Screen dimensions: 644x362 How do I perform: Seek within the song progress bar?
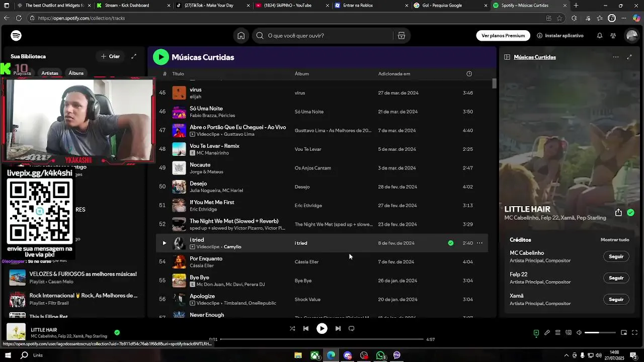click(322, 339)
